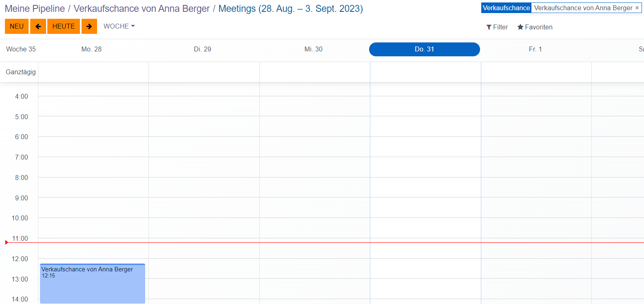
Task: Go to Meine Pipeline breadcrumb
Action: (35, 9)
